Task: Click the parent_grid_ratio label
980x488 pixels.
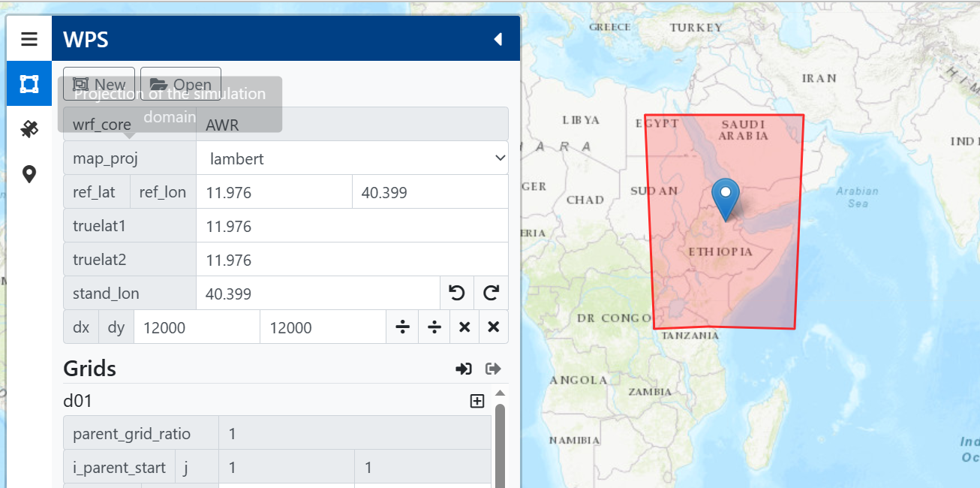Action: click(x=131, y=434)
